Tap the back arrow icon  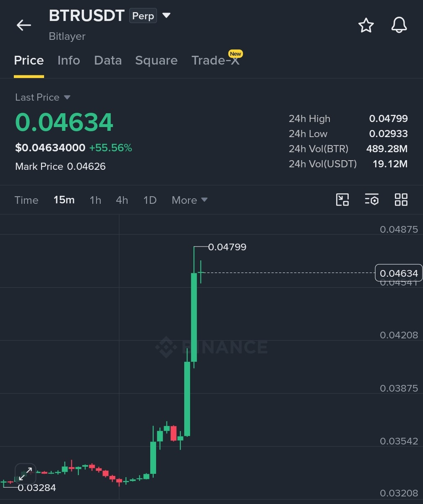coord(23,25)
